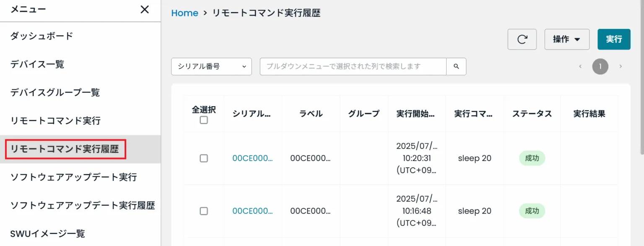644x246 pixels.
Task: Go to the next page with the right arrow
Action: 621,66
